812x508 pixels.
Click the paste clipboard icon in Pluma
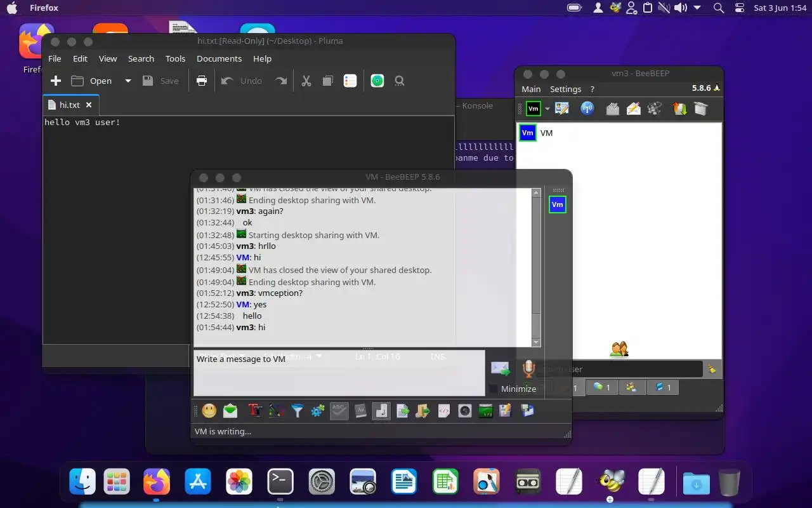[350, 81]
